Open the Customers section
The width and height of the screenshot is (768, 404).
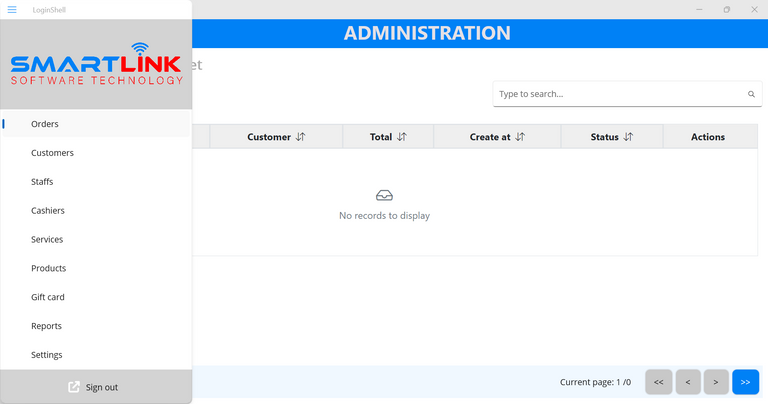[x=52, y=153]
